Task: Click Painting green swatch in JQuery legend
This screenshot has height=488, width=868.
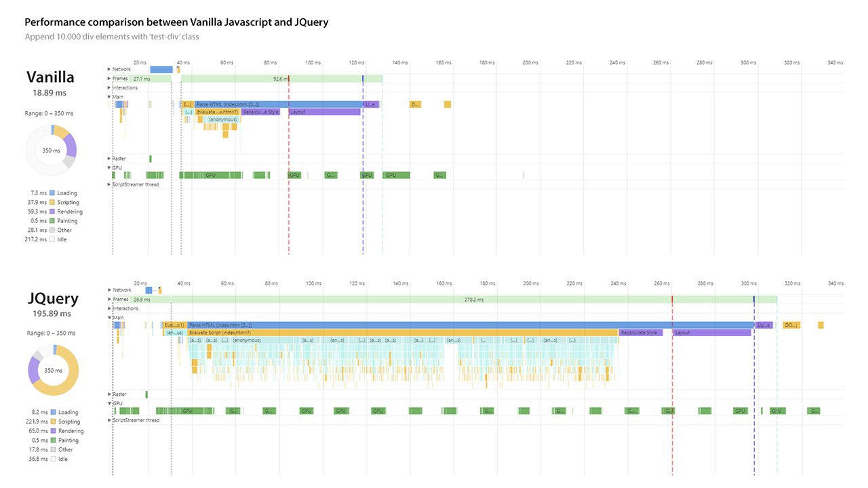Action: point(54,440)
